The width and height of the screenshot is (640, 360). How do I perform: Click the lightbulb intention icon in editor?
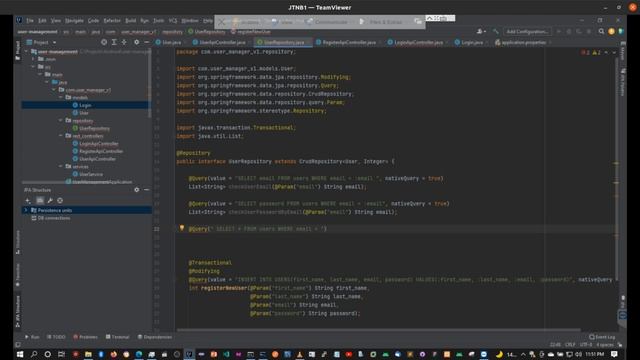(x=182, y=228)
